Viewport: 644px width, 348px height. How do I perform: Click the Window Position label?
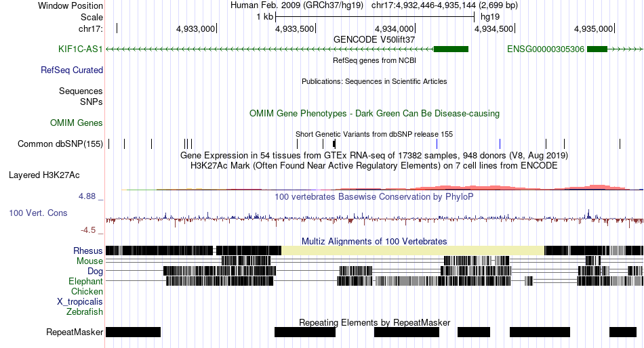71,5
